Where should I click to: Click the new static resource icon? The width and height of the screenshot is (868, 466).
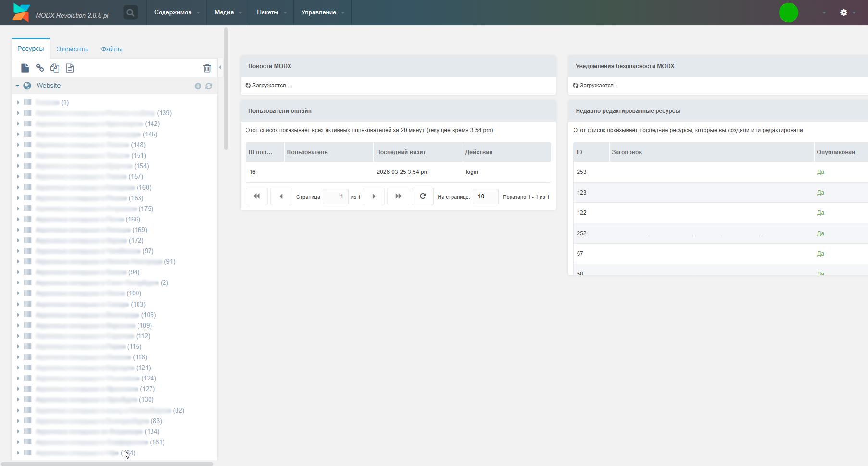coord(70,68)
